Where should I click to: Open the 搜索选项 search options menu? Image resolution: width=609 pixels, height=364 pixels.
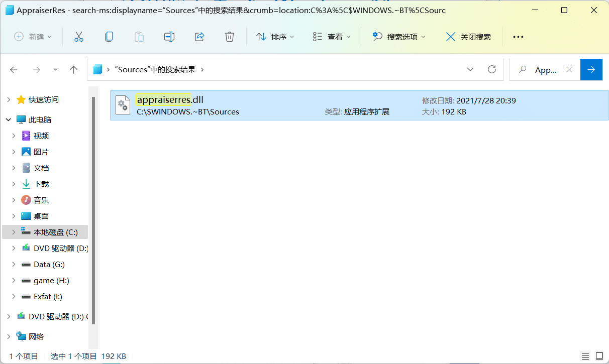399,37
